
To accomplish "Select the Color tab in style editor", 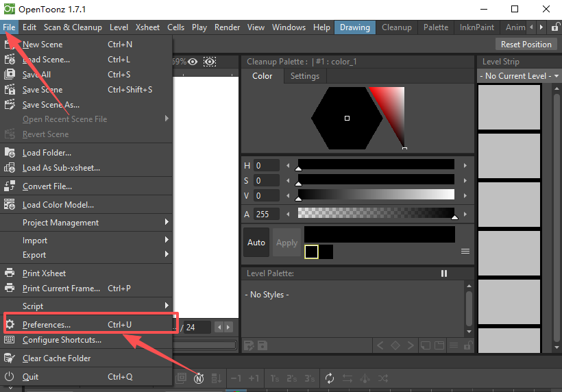I will 262,76.
